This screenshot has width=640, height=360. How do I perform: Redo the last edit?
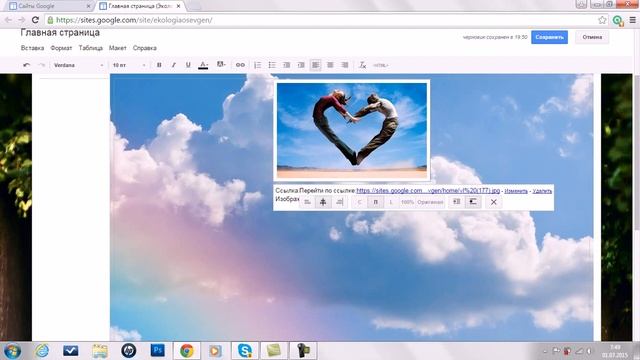41,65
